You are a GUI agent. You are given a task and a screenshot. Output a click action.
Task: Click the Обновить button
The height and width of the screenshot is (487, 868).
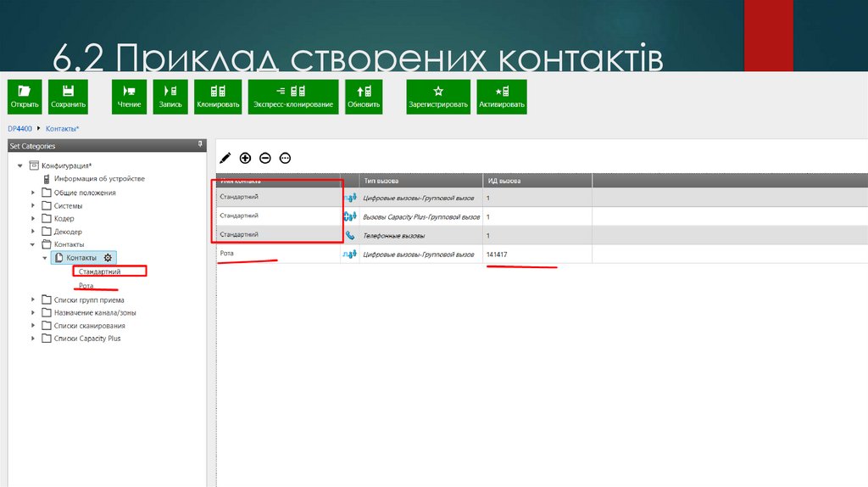pos(364,97)
